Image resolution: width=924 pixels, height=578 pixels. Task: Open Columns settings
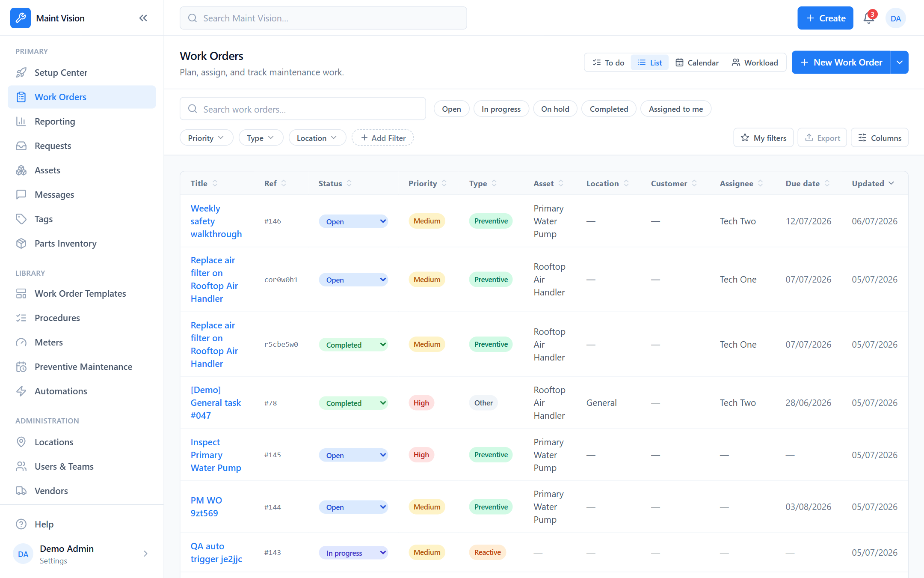pos(880,138)
